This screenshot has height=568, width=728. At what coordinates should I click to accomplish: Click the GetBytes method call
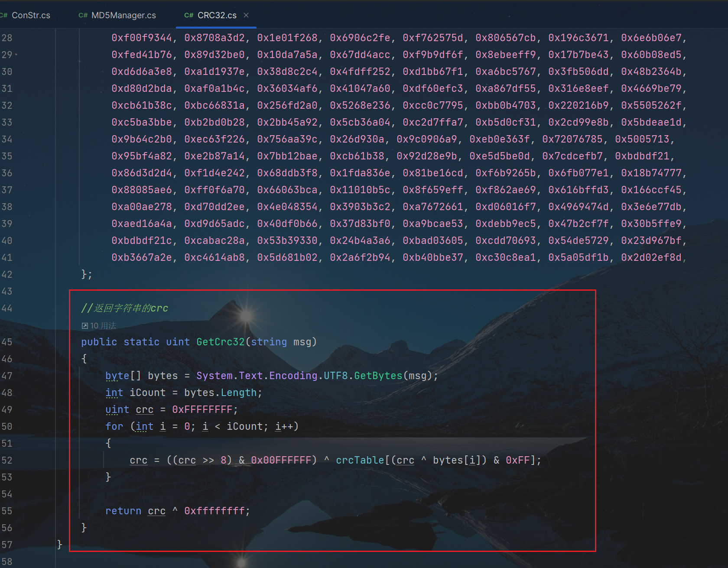coord(378,376)
